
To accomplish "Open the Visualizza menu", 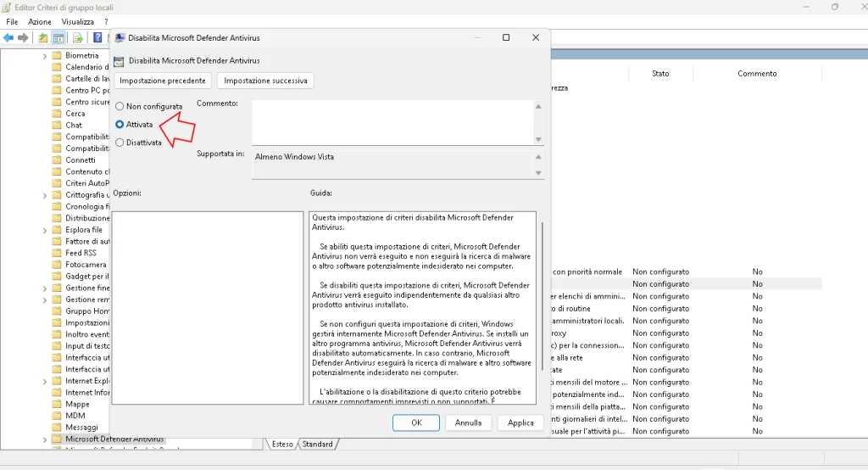I will click(77, 21).
